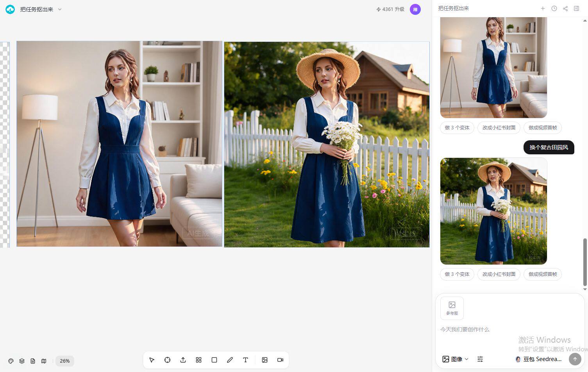
Task: Click the history clock icon
Action: coord(554,8)
